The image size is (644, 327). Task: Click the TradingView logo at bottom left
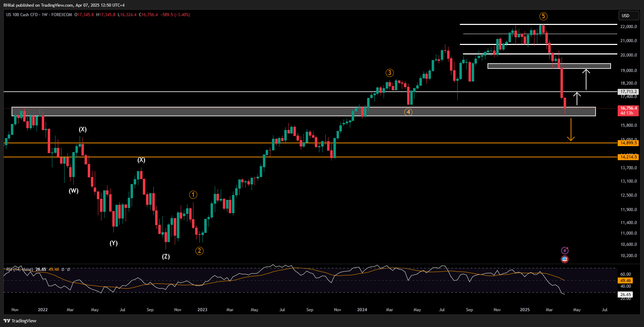[20, 321]
